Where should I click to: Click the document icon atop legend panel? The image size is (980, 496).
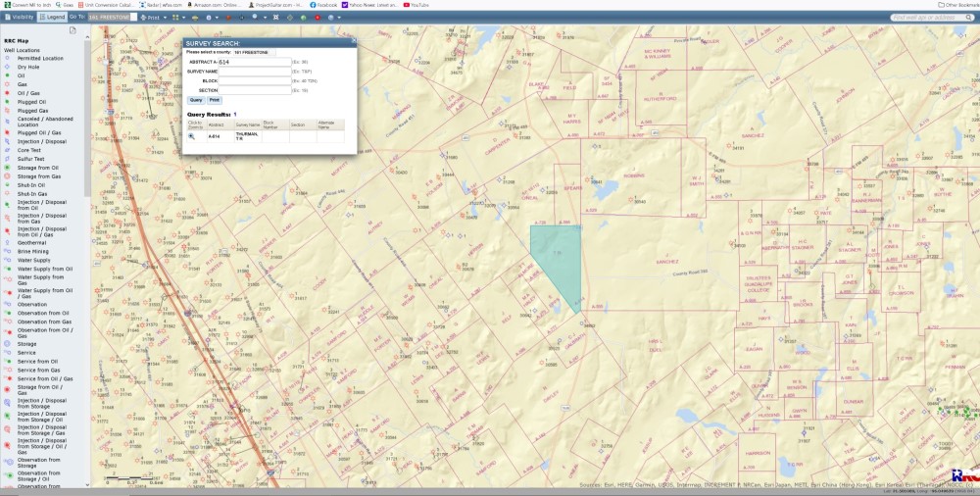point(73,30)
